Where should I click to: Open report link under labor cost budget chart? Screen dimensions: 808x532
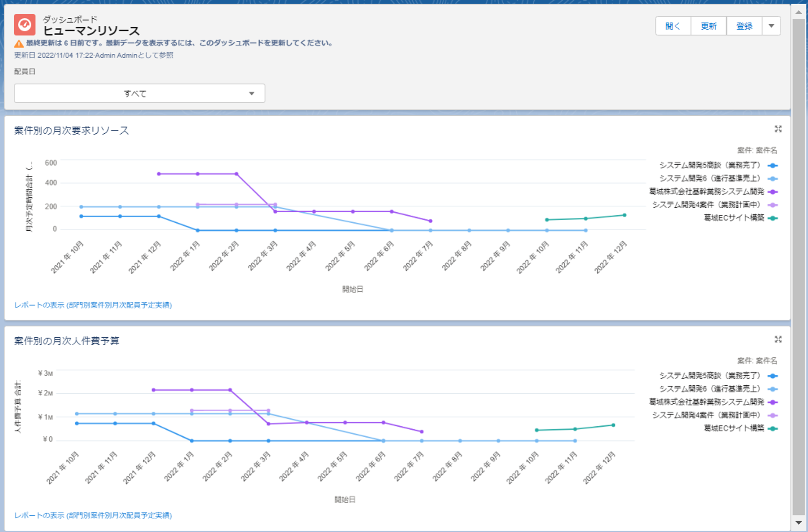[x=93, y=515]
